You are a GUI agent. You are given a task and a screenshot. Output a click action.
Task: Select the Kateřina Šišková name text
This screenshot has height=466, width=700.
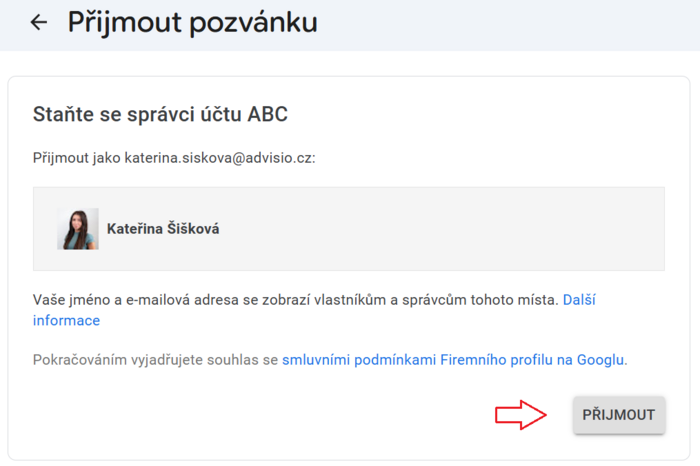[x=163, y=229]
